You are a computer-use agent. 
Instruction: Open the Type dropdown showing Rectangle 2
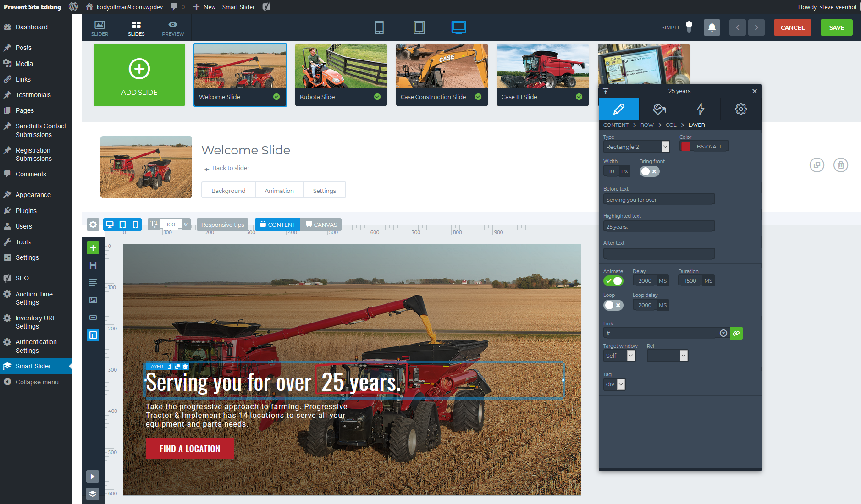point(636,147)
